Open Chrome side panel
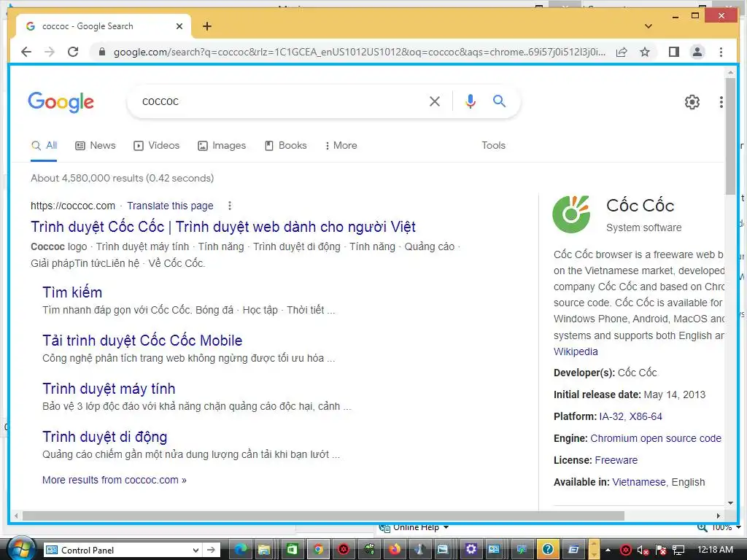The height and width of the screenshot is (560, 747). pyautogui.click(x=673, y=52)
